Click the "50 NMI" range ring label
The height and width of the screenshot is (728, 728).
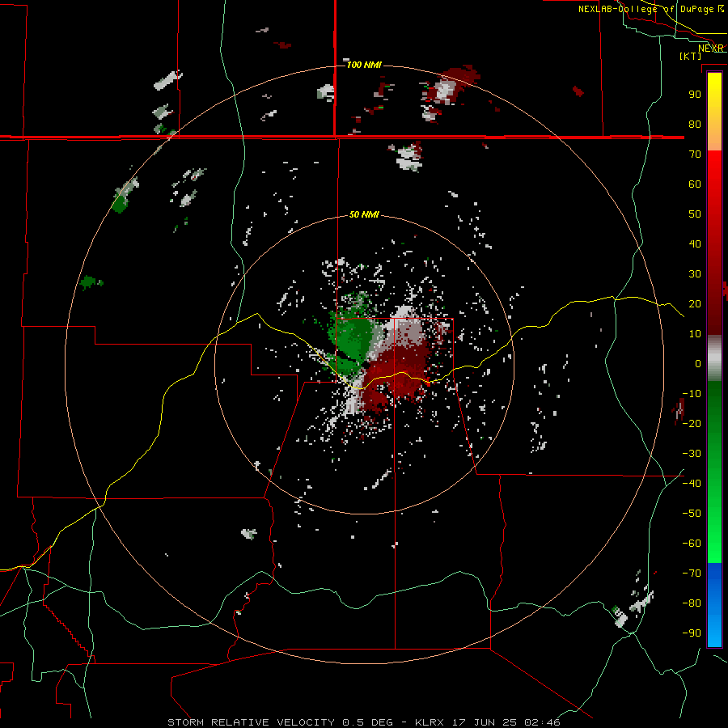[x=364, y=214]
